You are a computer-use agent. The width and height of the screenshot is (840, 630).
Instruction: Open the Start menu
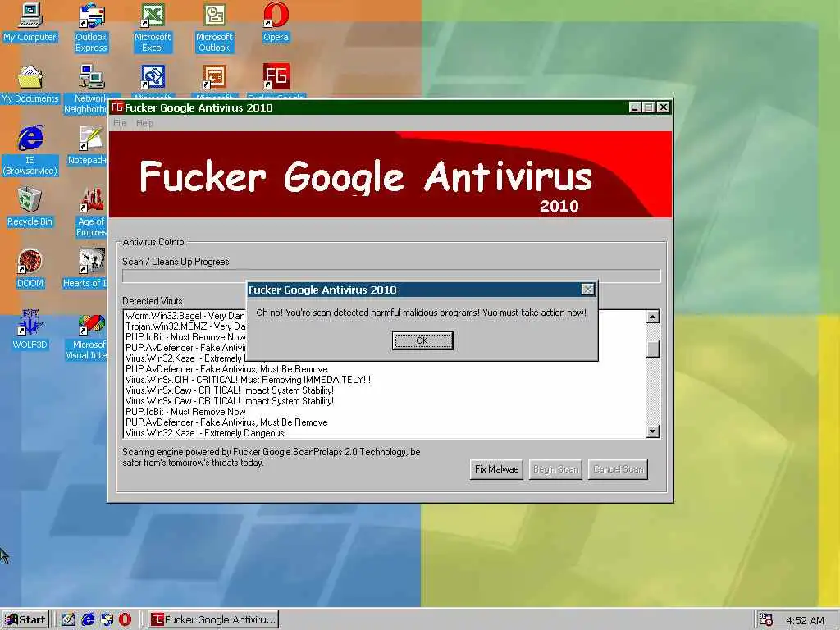(25, 620)
